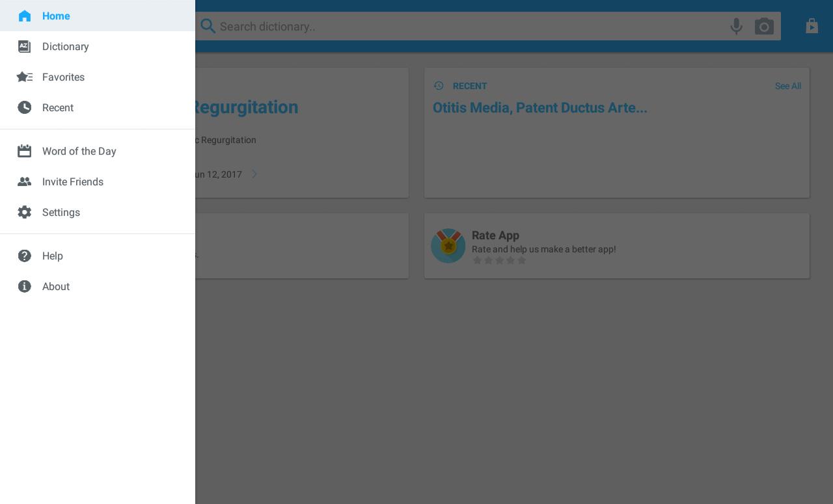Click the Dictionary AZ book icon
This screenshot has width=833, height=504.
25,46
